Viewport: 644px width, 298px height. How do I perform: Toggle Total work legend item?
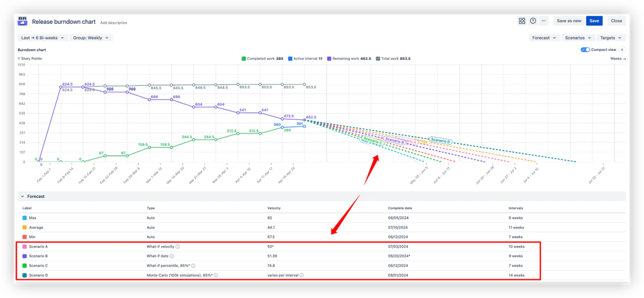click(x=393, y=59)
